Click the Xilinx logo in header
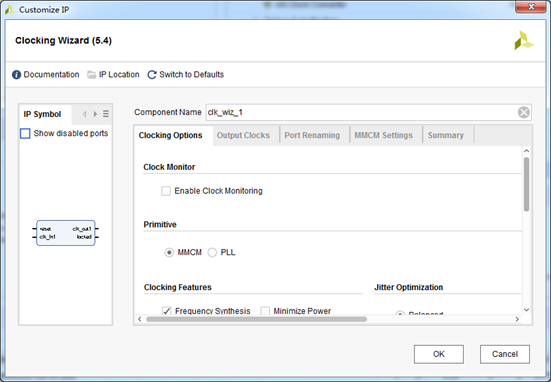 524,40
